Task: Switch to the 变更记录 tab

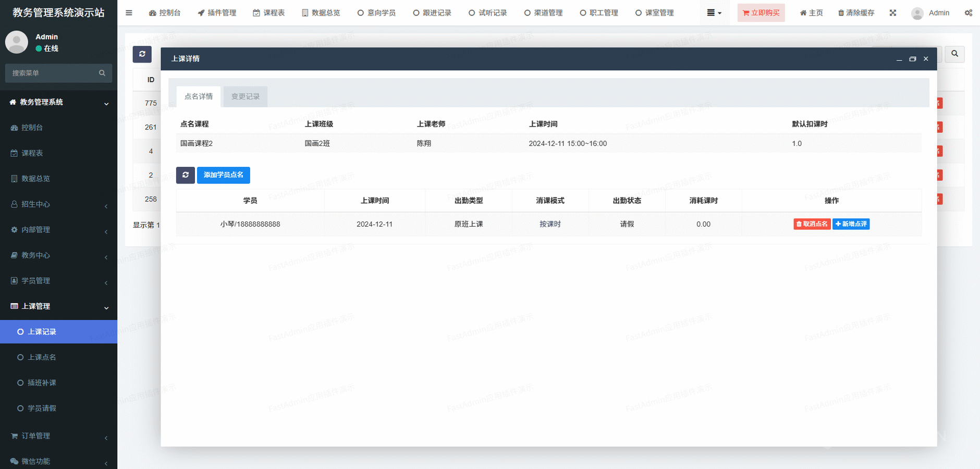Action: (245, 96)
